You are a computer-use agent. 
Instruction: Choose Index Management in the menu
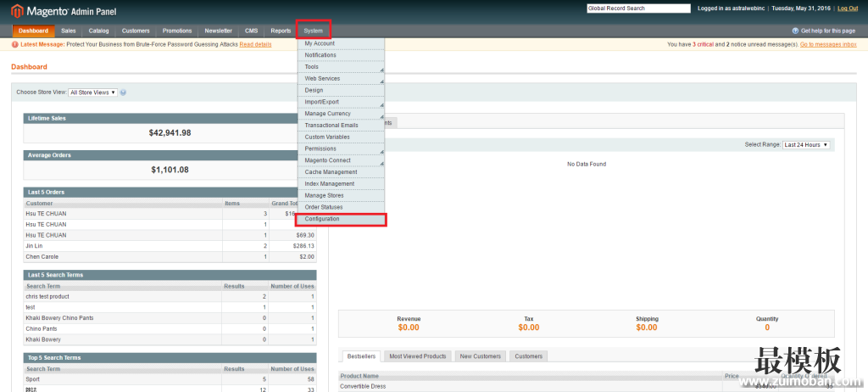[x=342, y=184]
